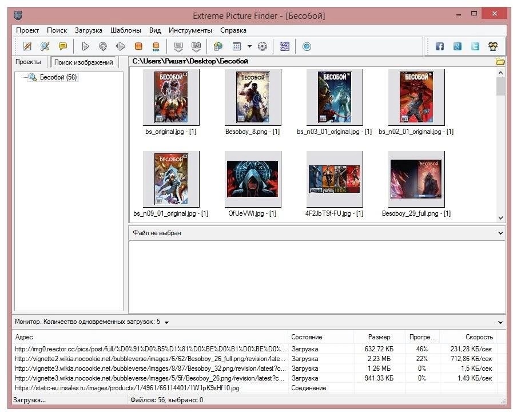Click the Google share icon
The image size is (521, 420).
[458, 46]
